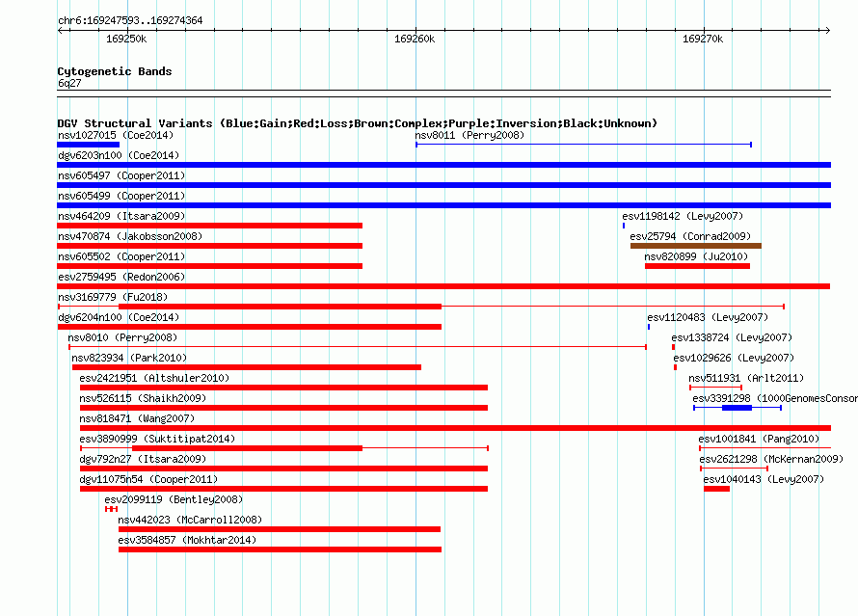858x616 pixels.
Task: Open esv2621298 (McKernan2009) label
Action: click(771, 459)
